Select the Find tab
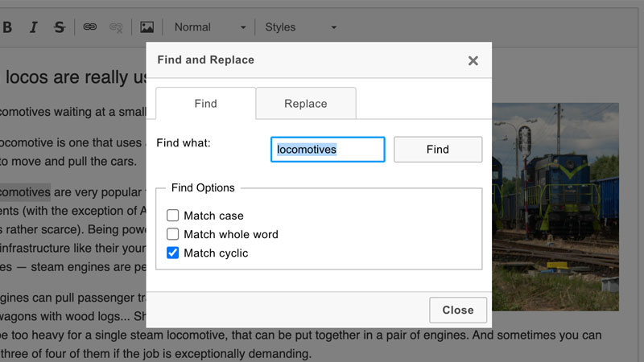Screen dimensions: 644x362 pos(205,104)
